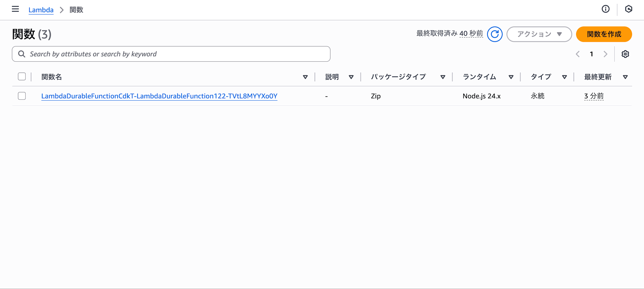Image resolution: width=644 pixels, height=289 pixels.
Task: Open the アクション dropdown
Action: [539, 34]
